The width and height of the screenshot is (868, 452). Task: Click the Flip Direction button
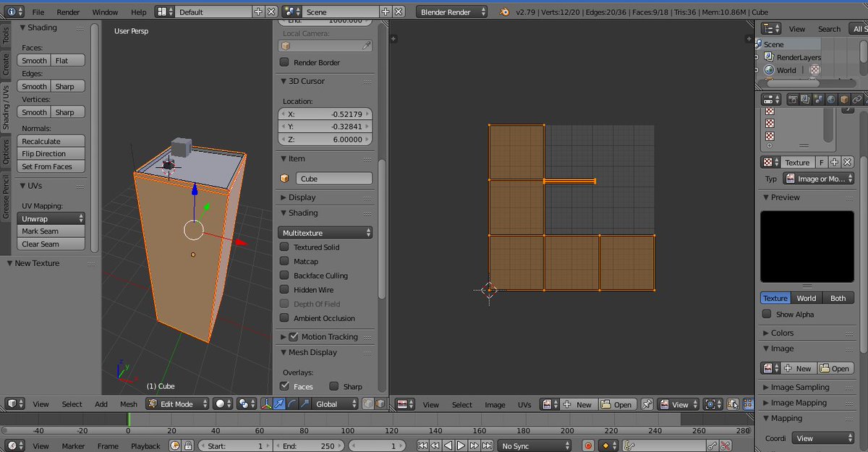click(x=51, y=153)
